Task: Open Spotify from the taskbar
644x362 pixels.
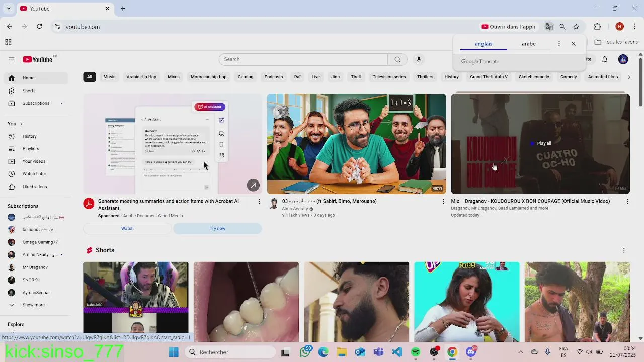Action: [x=416, y=352]
